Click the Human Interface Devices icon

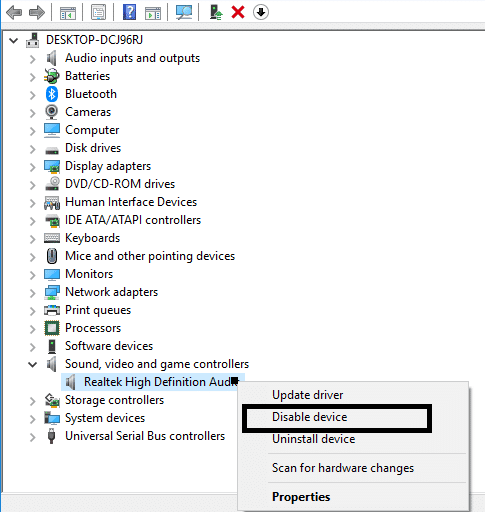tap(52, 202)
